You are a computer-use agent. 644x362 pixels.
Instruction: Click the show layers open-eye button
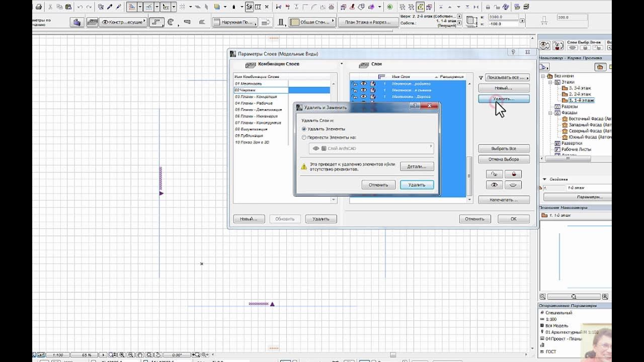pyautogui.click(x=494, y=185)
